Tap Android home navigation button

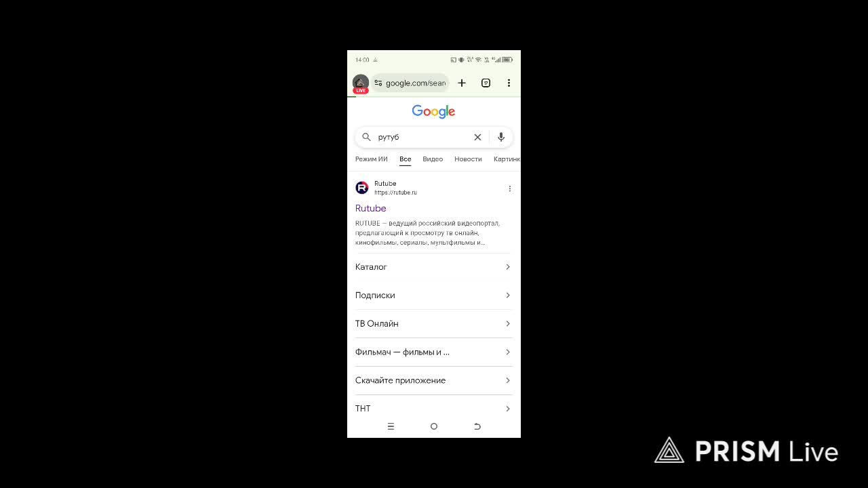[434, 426]
